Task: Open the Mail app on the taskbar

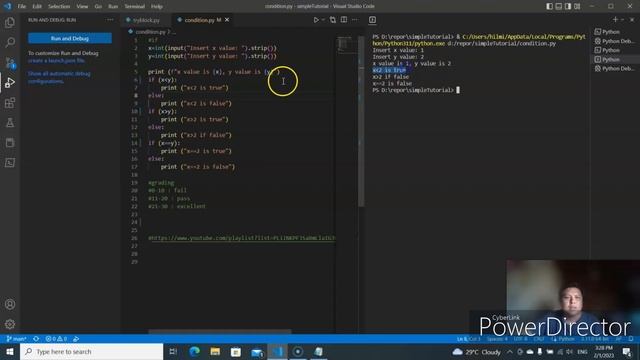Action: coord(257,351)
